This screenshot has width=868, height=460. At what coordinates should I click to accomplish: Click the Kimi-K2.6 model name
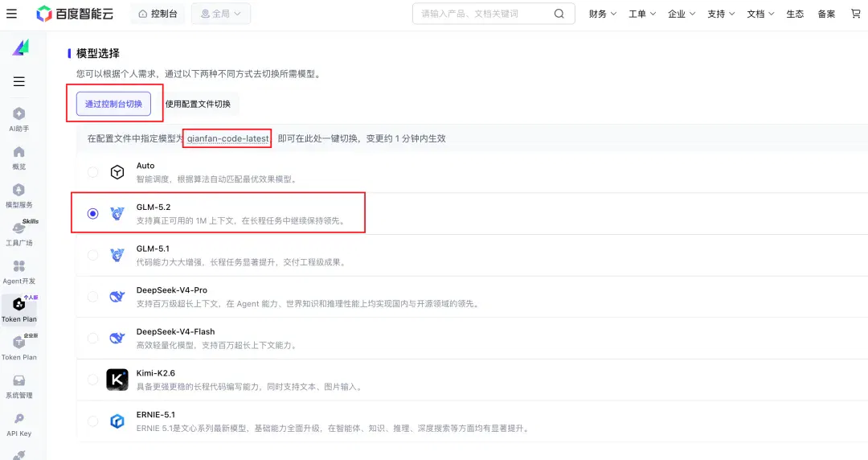(156, 373)
